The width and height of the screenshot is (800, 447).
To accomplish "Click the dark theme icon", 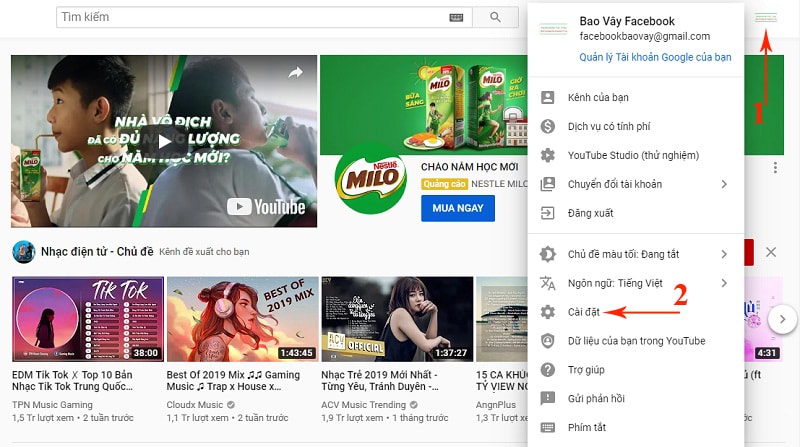I will pyautogui.click(x=547, y=254).
